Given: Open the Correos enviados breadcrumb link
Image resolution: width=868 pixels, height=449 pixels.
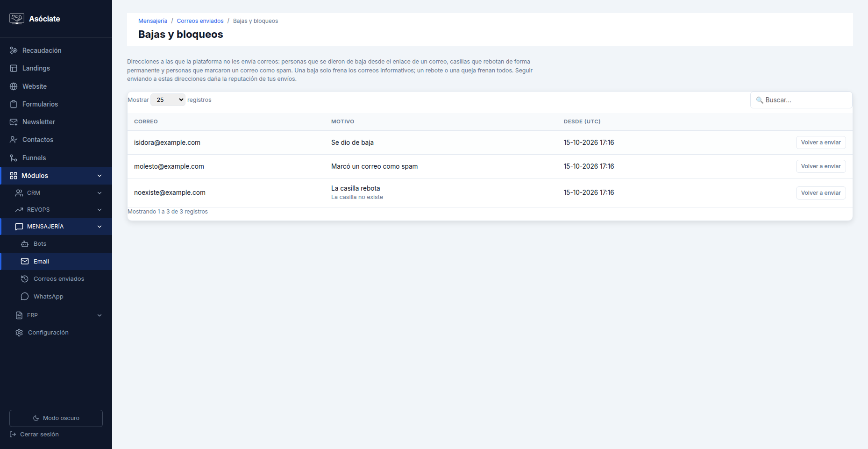Looking at the screenshot, I should tap(200, 21).
